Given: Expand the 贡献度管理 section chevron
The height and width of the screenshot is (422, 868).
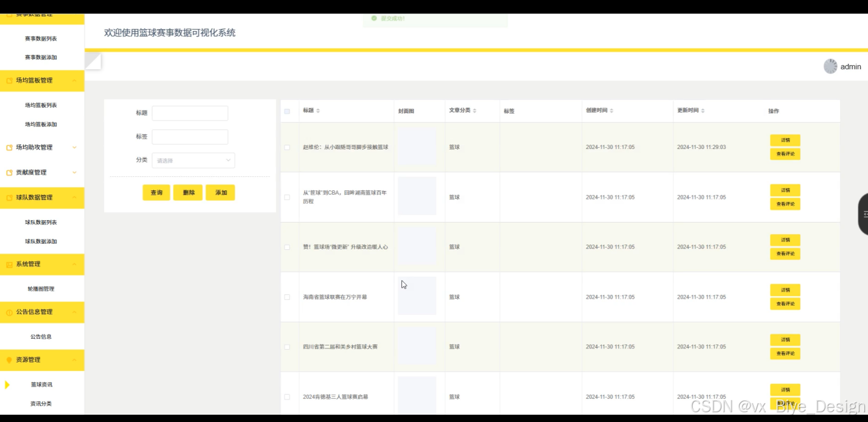Looking at the screenshot, I should 74,172.
